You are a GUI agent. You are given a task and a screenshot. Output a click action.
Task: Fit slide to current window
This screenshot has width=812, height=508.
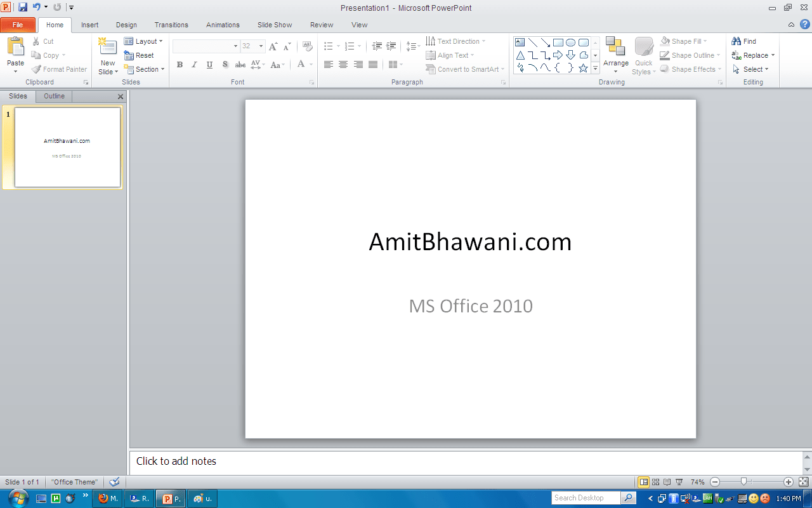[803, 482]
